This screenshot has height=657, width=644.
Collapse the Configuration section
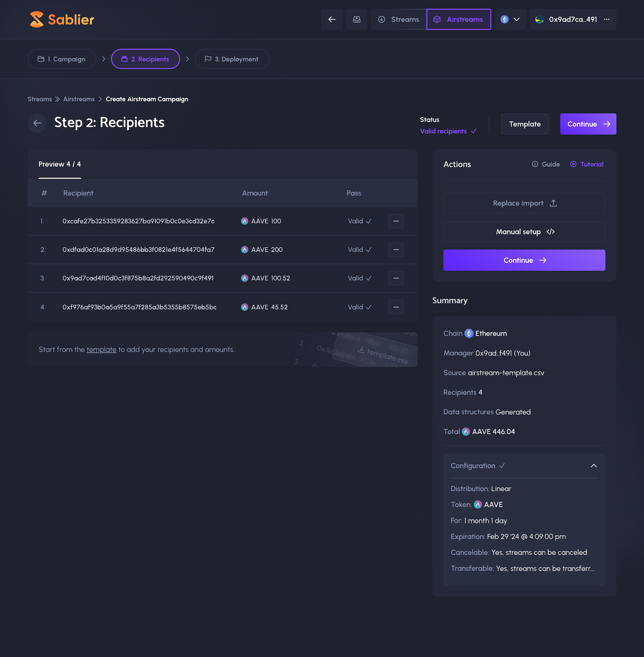click(x=593, y=466)
